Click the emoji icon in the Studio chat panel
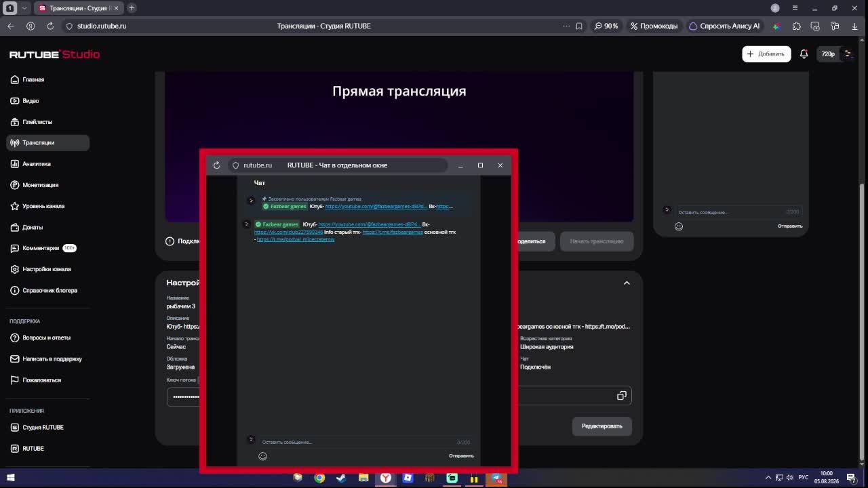The width and height of the screenshot is (868, 488). click(x=679, y=226)
